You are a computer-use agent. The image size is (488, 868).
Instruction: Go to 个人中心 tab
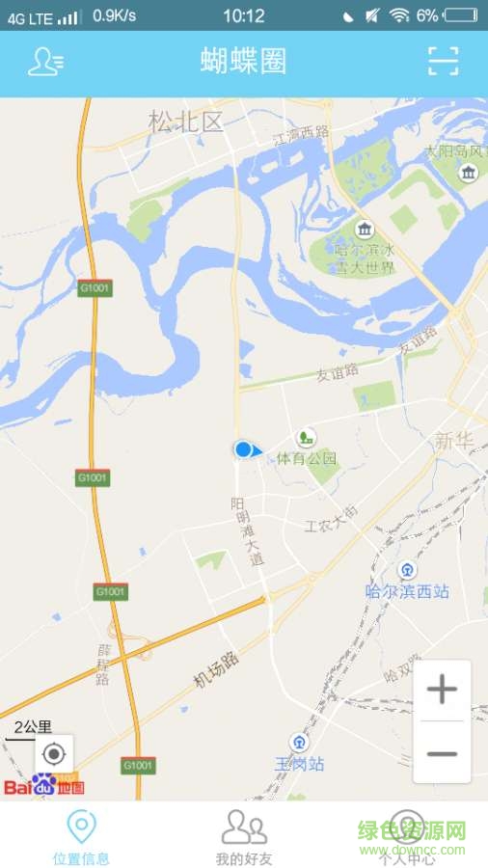[x=407, y=836]
